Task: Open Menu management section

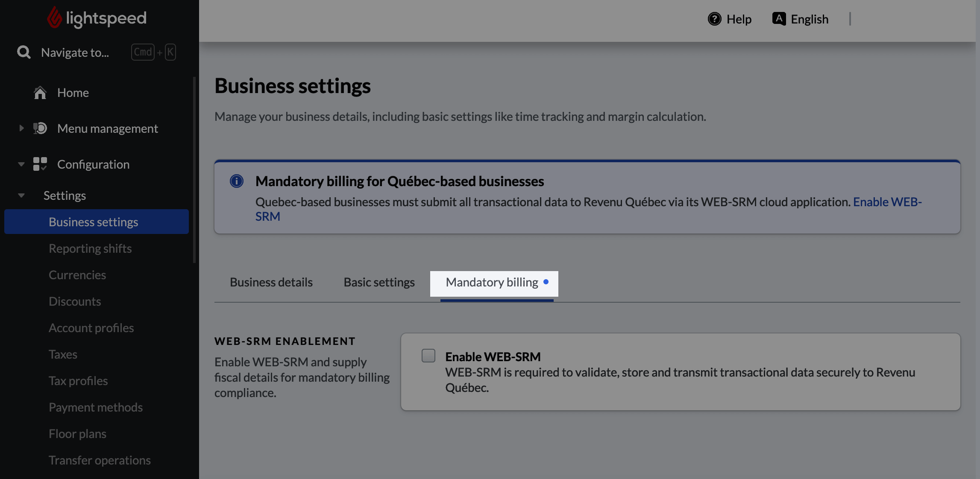Action: point(108,129)
